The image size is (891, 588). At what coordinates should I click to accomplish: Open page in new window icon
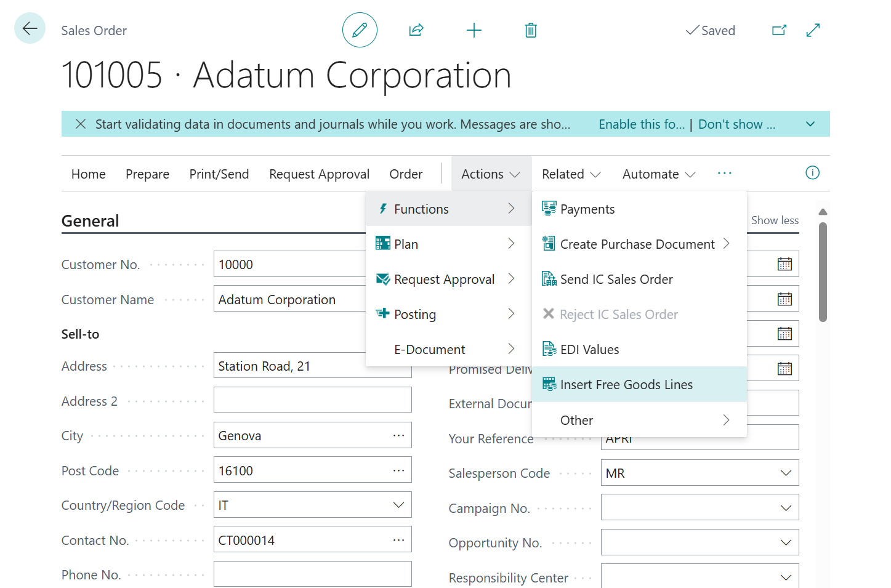click(780, 30)
